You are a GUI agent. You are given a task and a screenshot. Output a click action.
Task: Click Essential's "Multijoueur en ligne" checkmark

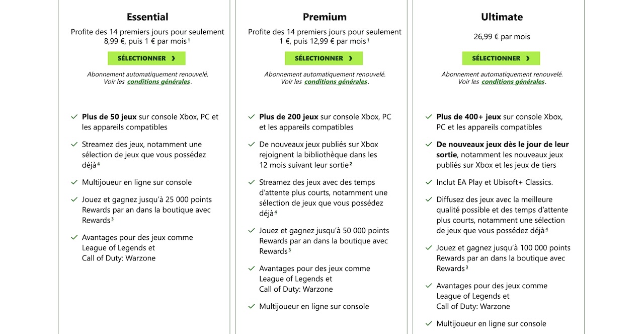(x=74, y=182)
